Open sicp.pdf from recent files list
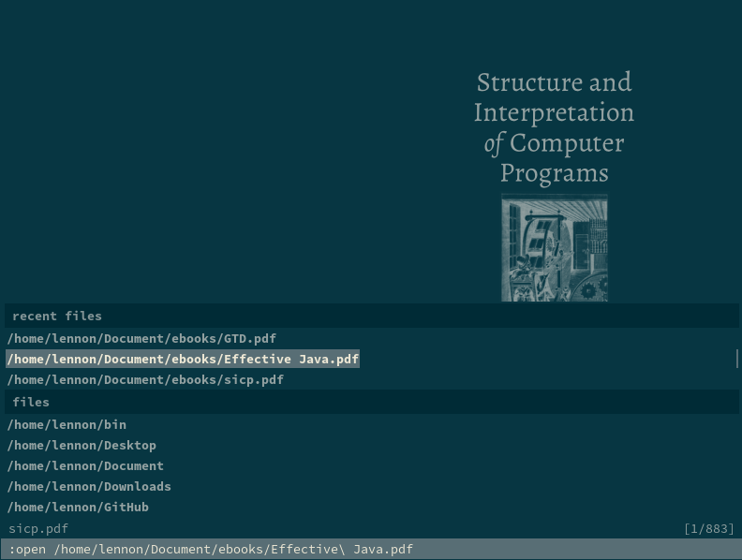 coord(145,380)
